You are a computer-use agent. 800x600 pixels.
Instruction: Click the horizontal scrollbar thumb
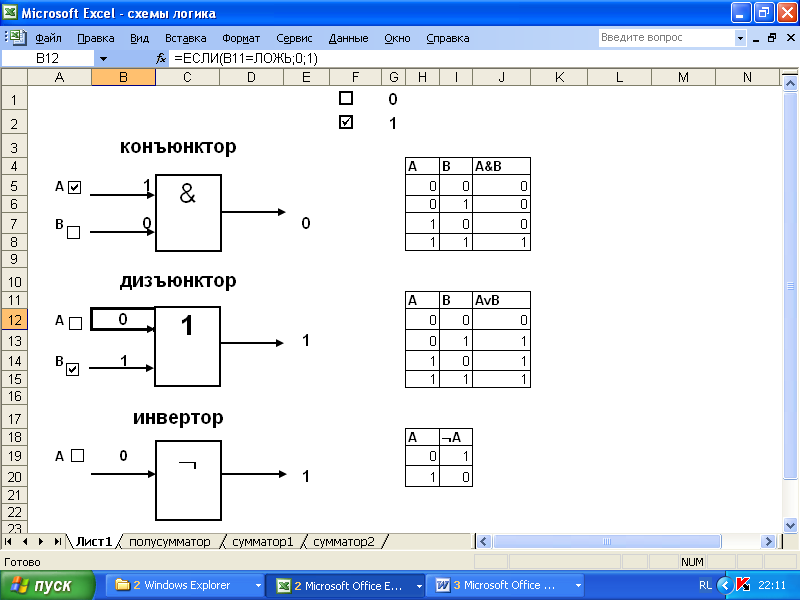click(x=607, y=541)
